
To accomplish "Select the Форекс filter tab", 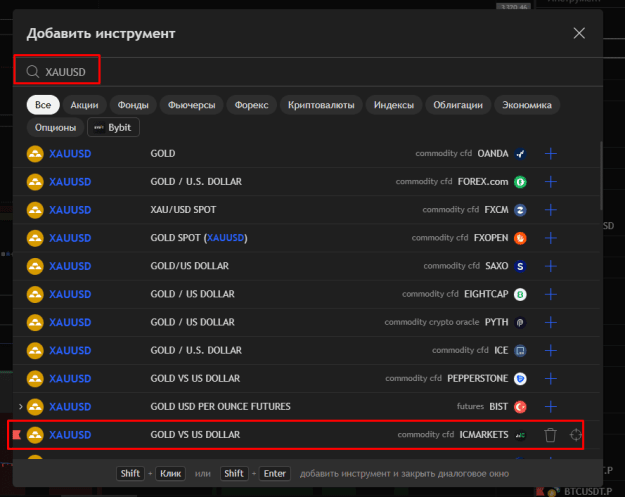I will point(252,105).
